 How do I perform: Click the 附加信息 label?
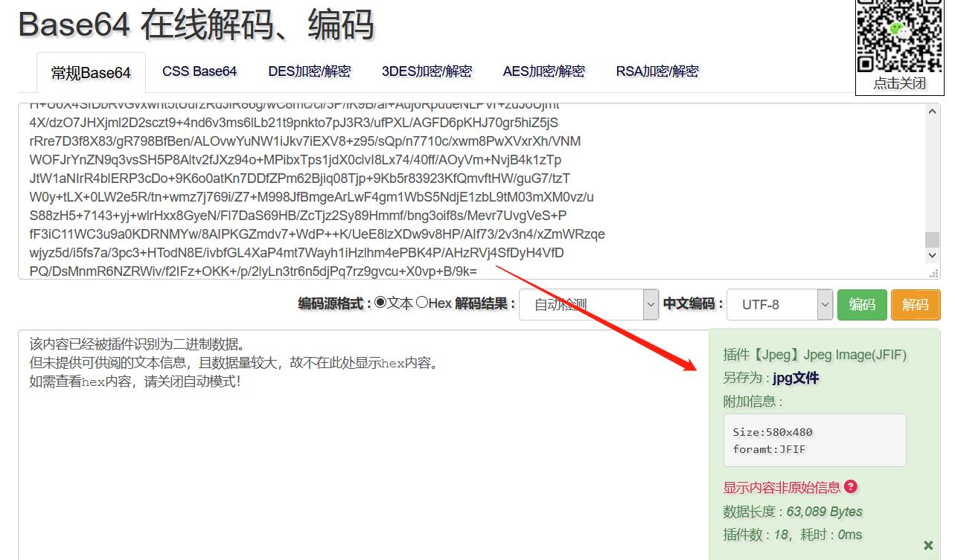tap(753, 402)
